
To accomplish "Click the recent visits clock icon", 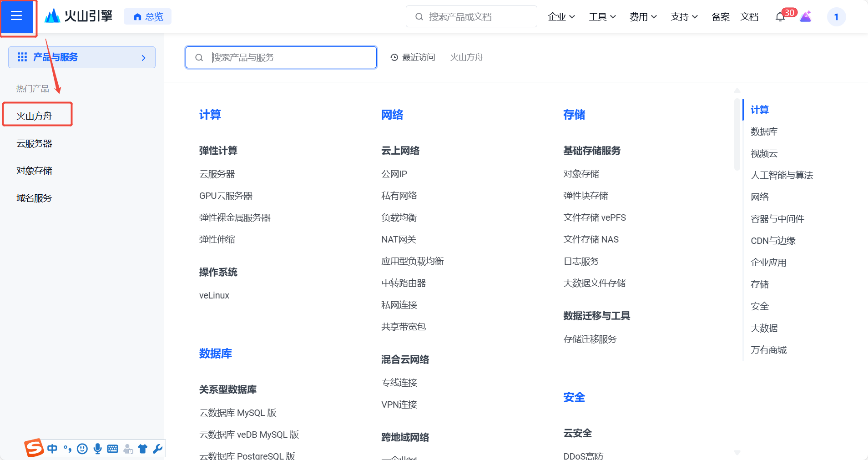I will click(x=394, y=57).
